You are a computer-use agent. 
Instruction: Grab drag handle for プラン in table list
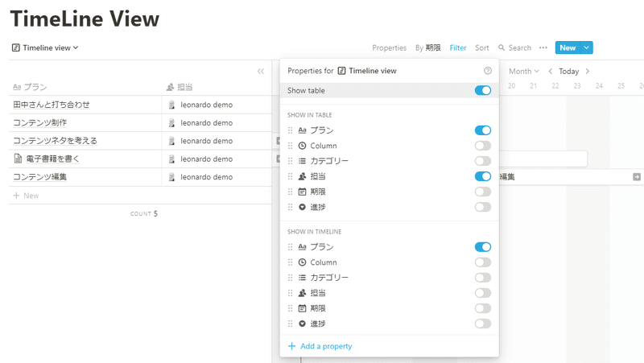click(x=291, y=130)
